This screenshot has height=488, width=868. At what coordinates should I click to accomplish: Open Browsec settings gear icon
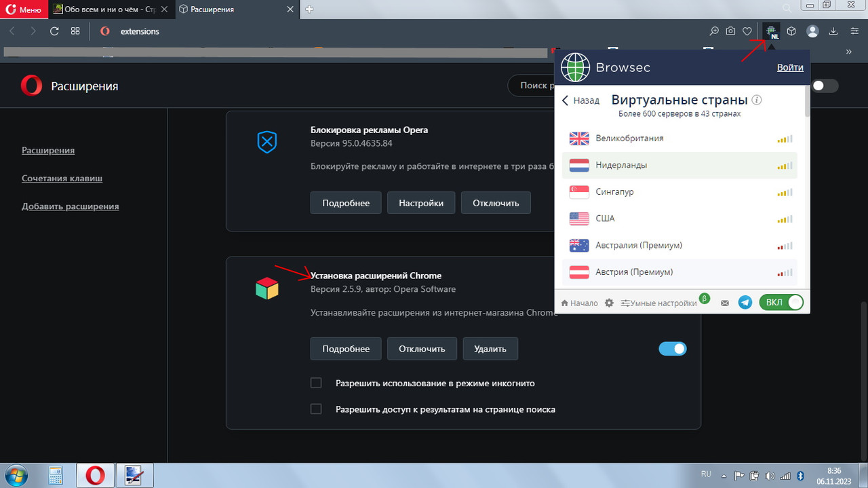click(x=609, y=303)
